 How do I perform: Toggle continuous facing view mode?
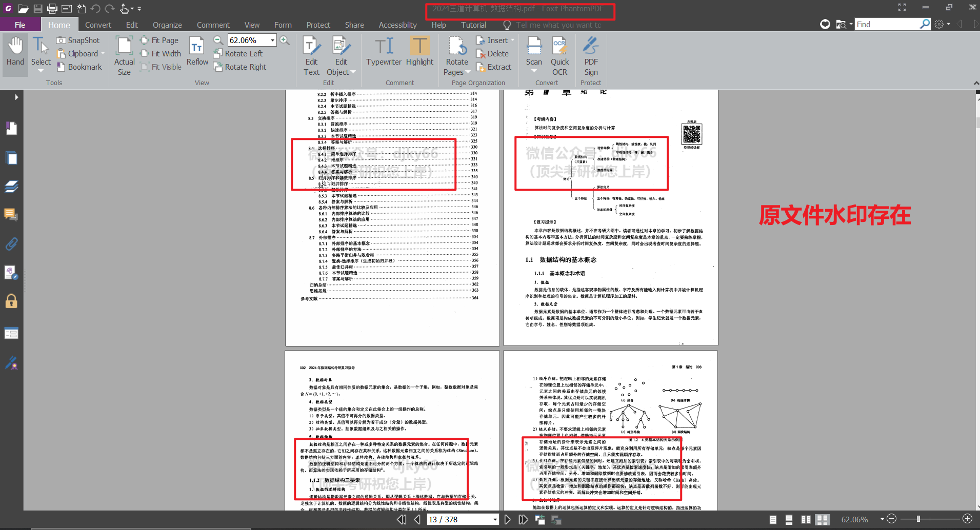point(823,519)
